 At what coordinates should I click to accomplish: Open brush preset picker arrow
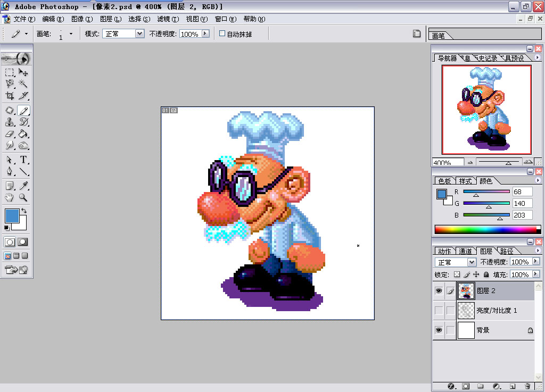point(71,34)
